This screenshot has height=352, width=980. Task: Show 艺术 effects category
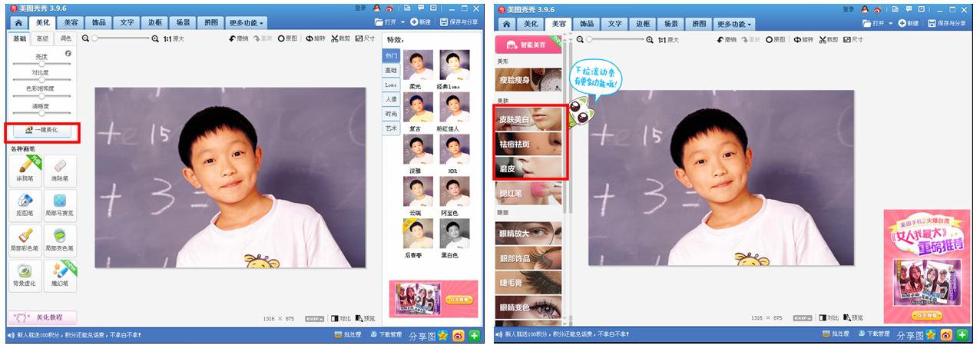[391, 128]
